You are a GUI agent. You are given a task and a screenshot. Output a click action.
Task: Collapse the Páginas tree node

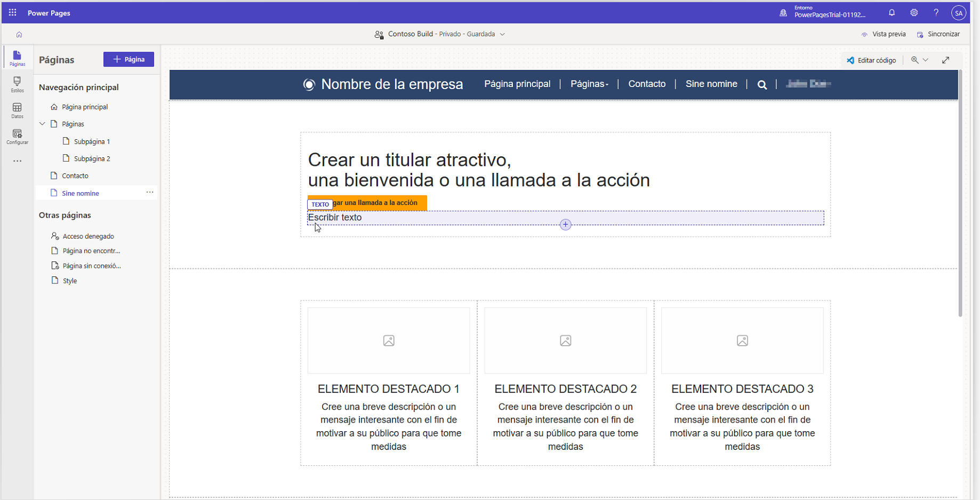point(42,123)
